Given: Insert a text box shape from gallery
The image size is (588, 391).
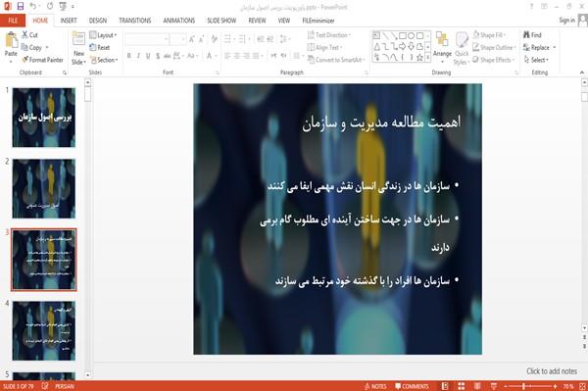Looking at the screenshot, I should click(376, 35).
